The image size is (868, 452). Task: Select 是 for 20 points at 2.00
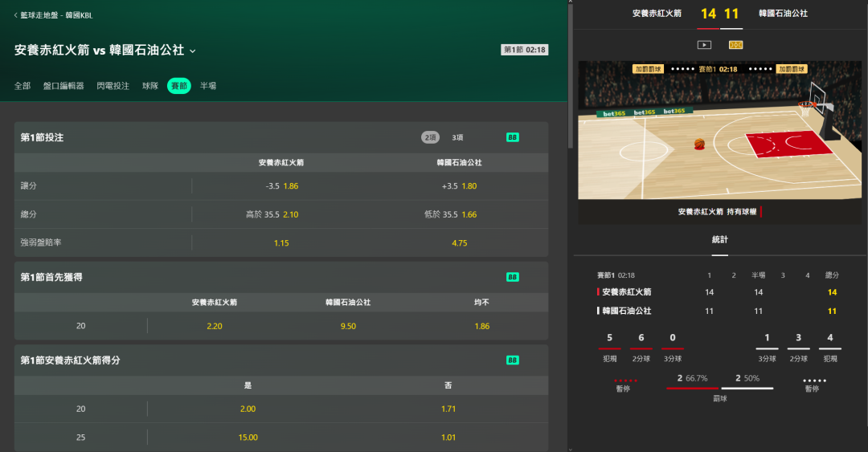pos(248,409)
